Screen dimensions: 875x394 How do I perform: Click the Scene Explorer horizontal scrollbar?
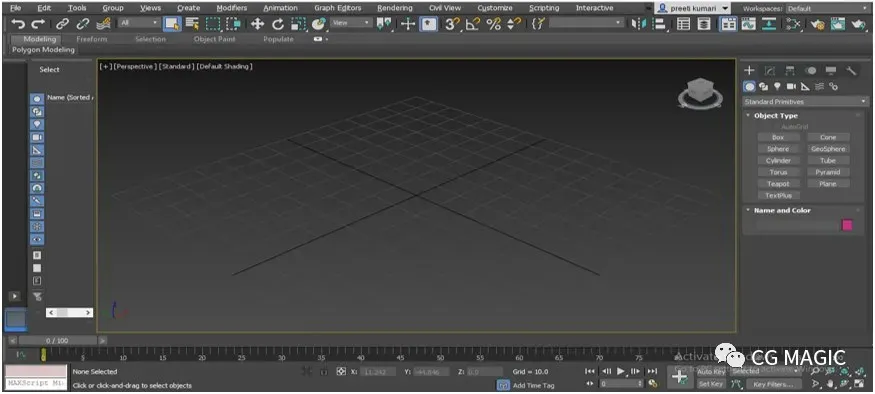click(69, 313)
